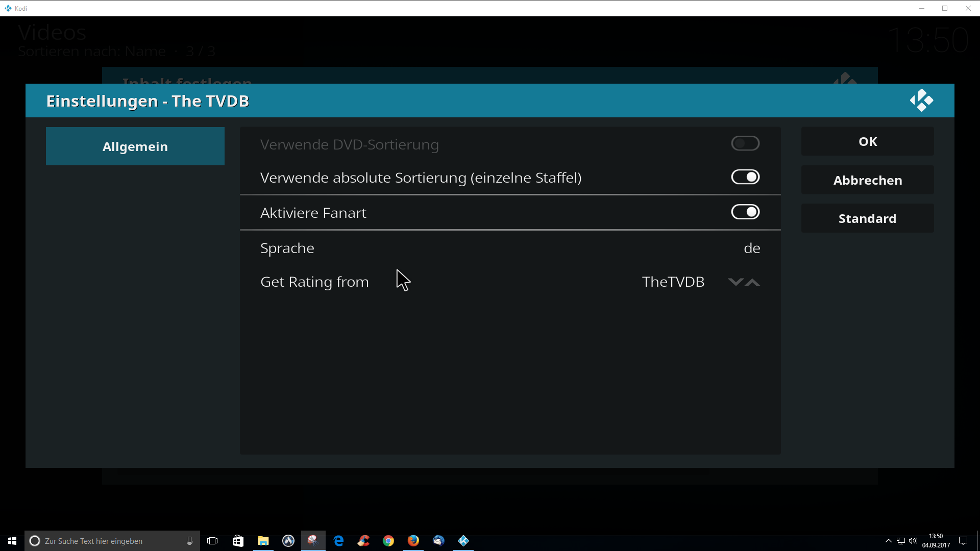Click the Windows search box

[x=112, y=541]
